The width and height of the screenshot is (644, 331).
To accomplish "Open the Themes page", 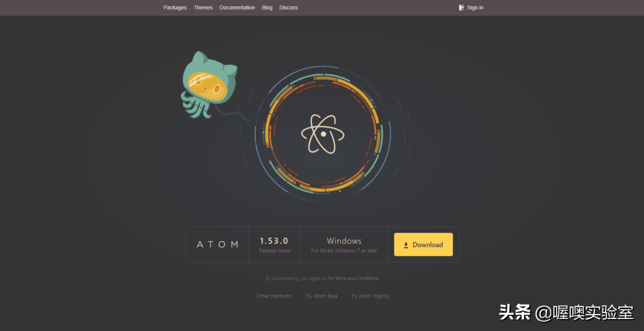I will coord(203,8).
